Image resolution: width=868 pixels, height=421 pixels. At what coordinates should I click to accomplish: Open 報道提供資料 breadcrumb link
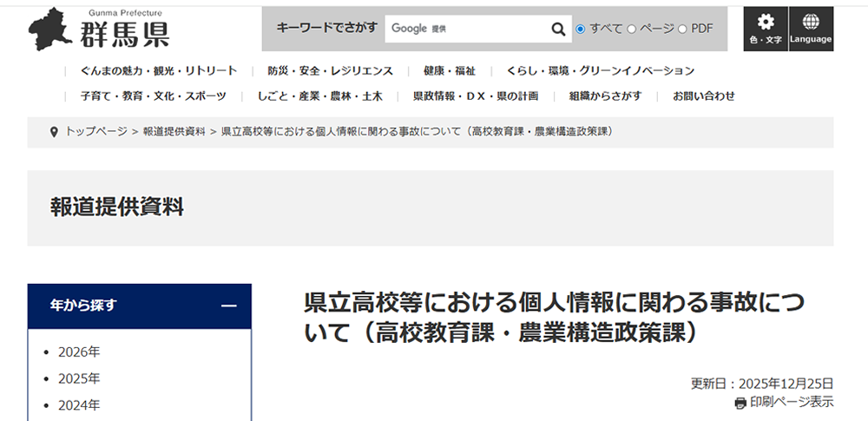click(x=174, y=132)
